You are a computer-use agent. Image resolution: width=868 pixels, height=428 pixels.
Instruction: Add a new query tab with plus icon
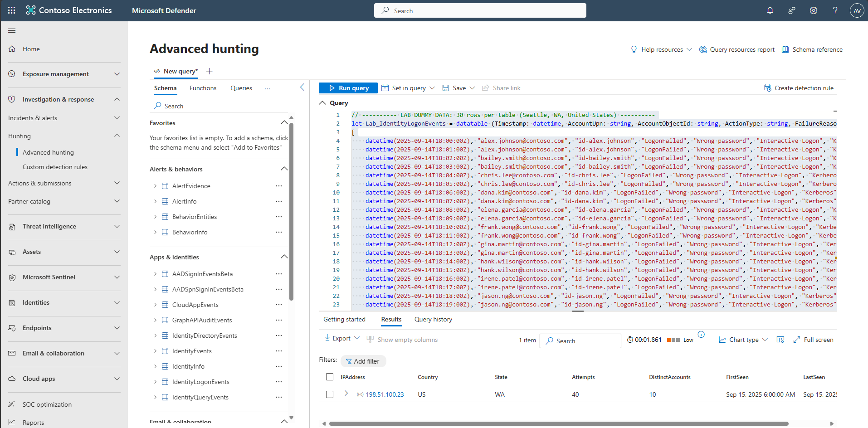click(209, 71)
